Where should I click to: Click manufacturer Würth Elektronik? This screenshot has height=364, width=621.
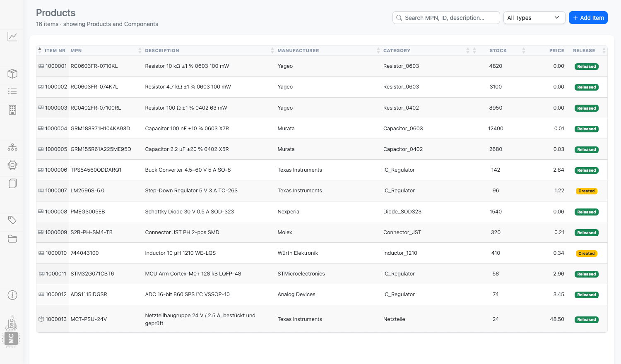pyautogui.click(x=298, y=253)
